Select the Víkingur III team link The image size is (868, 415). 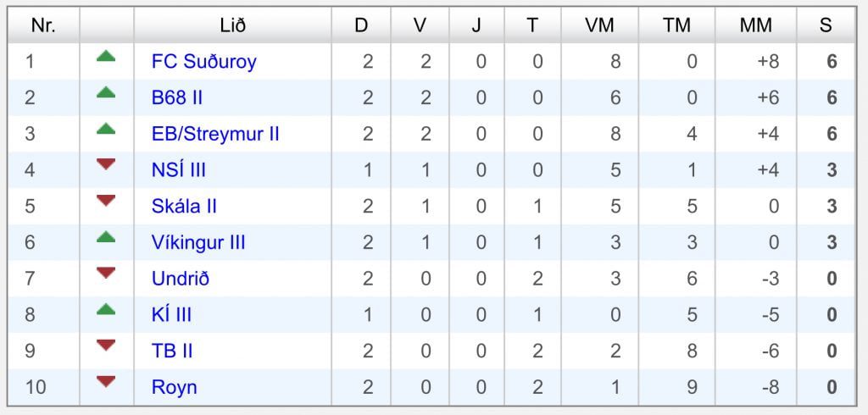pos(198,242)
